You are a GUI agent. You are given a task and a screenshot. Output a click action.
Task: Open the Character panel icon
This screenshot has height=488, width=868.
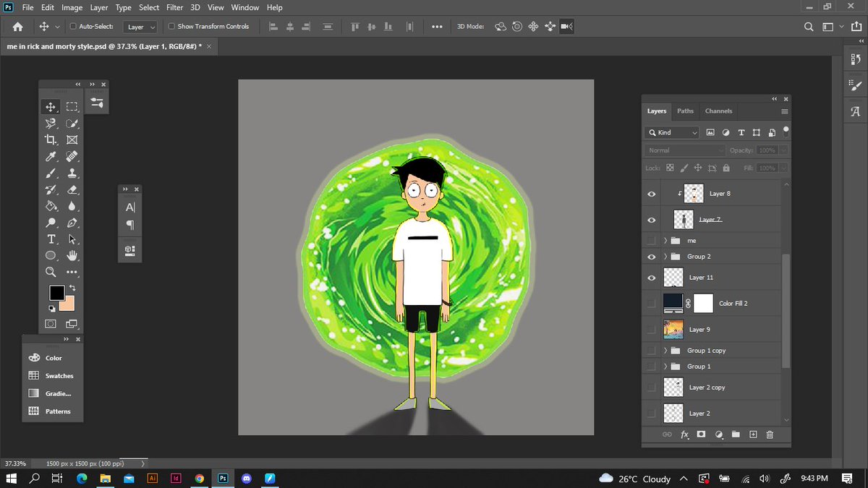(x=130, y=207)
